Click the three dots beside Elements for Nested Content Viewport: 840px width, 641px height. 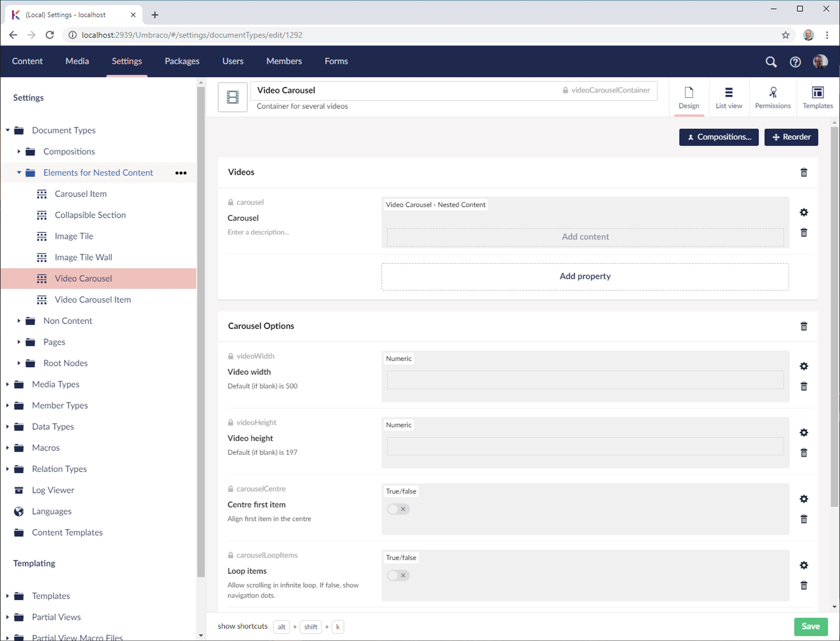tap(181, 173)
